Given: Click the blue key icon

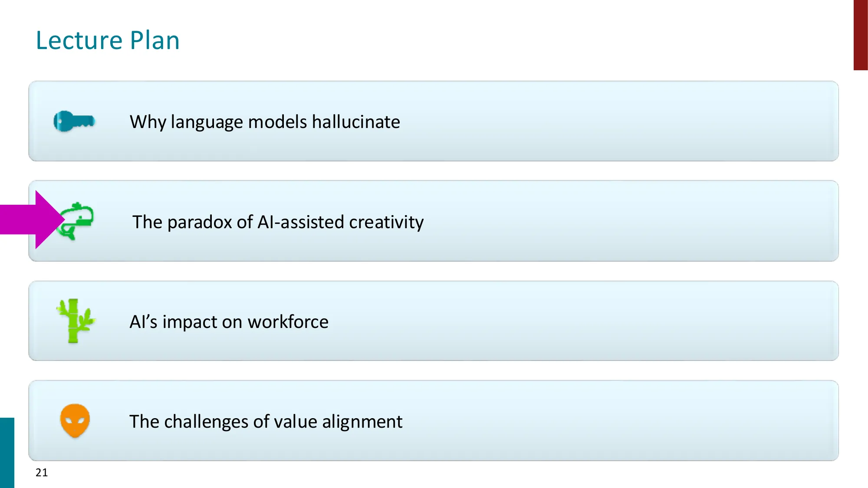Looking at the screenshot, I should coord(74,121).
